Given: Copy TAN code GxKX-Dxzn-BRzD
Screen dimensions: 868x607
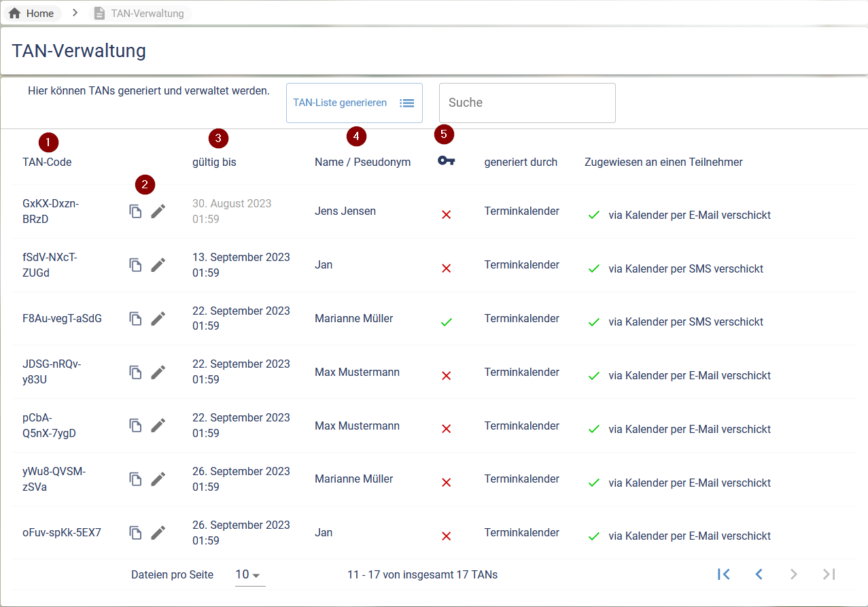Looking at the screenshot, I should pyautogui.click(x=136, y=211).
